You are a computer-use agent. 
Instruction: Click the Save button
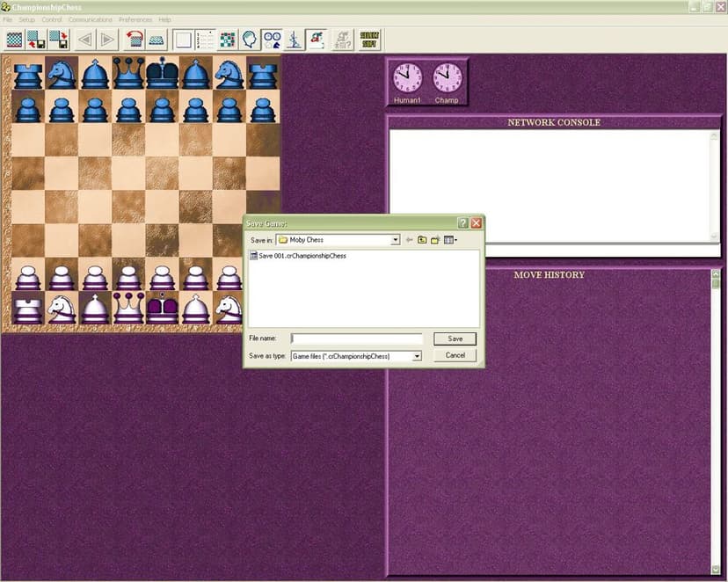point(455,338)
